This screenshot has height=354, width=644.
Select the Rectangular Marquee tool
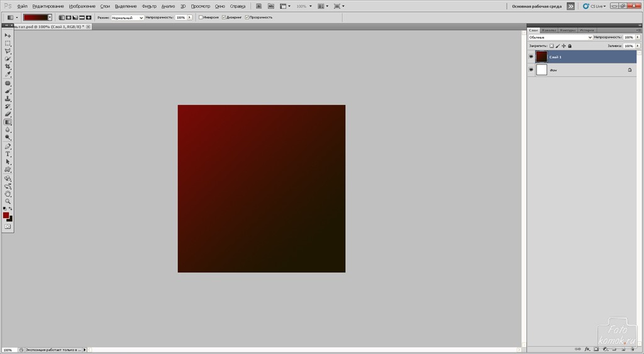(x=8, y=43)
